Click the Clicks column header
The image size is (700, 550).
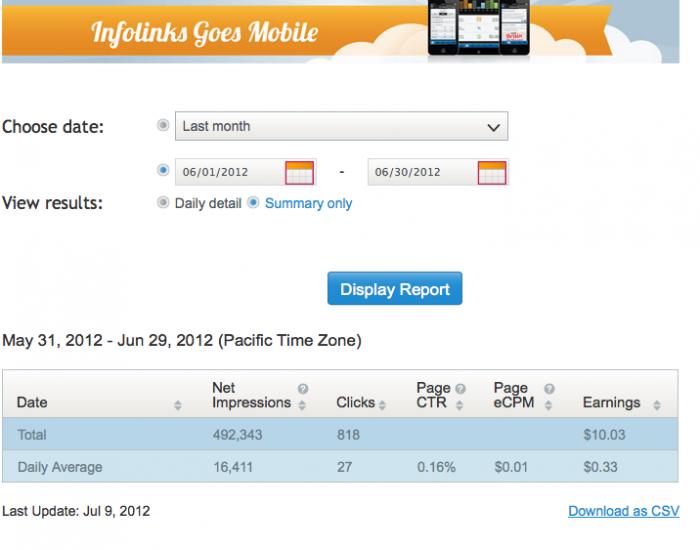coord(355,402)
